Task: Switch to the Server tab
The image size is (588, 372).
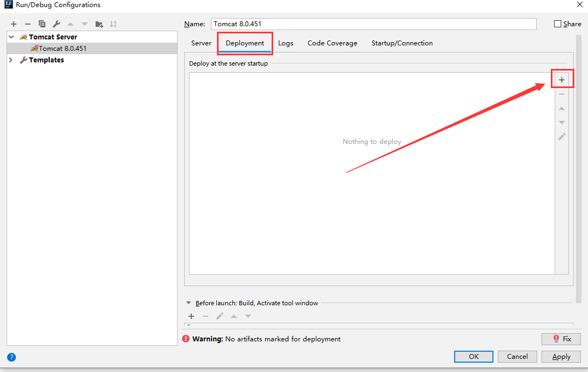Action: pyautogui.click(x=202, y=43)
